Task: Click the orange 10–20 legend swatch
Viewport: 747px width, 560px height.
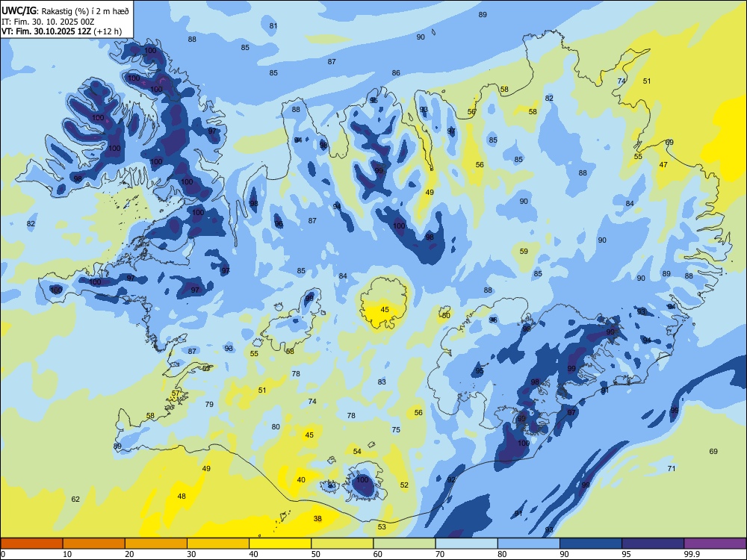Action: [x=94, y=544]
